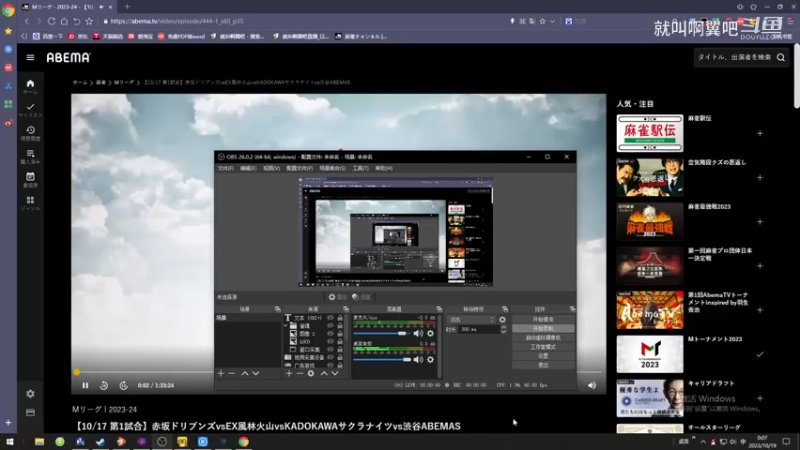Open source properties gear below the sources list
Viewport: 800px width, 450px height.
[311, 373]
